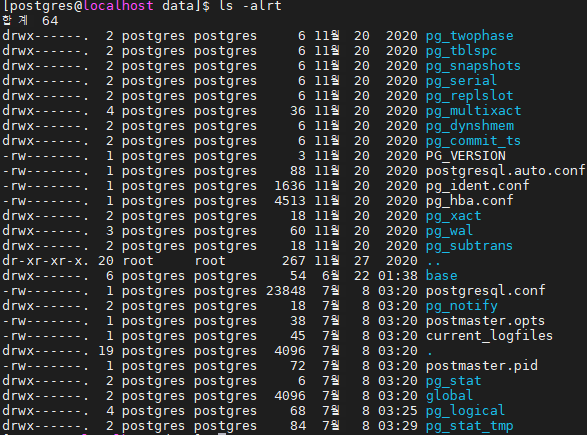The width and height of the screenshot is (587, 435).
Task: Click the total '64' value
Action: tap(50, 21)
